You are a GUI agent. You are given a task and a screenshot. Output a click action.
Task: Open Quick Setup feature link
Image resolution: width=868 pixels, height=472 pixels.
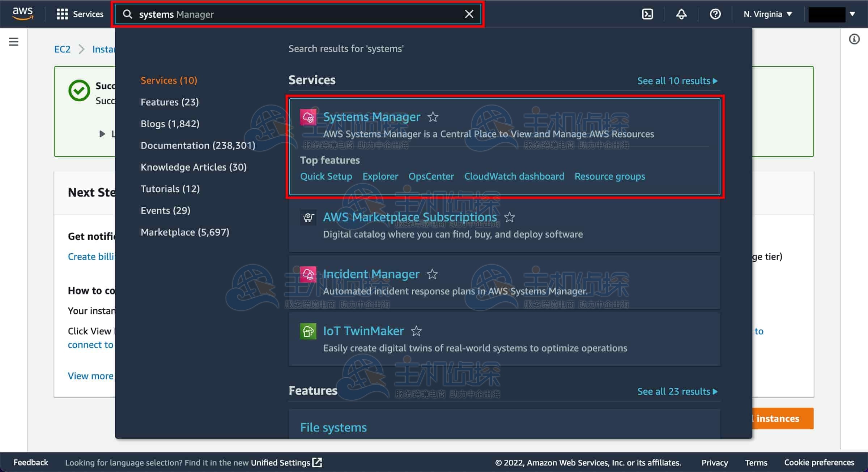tap(326, 176)
